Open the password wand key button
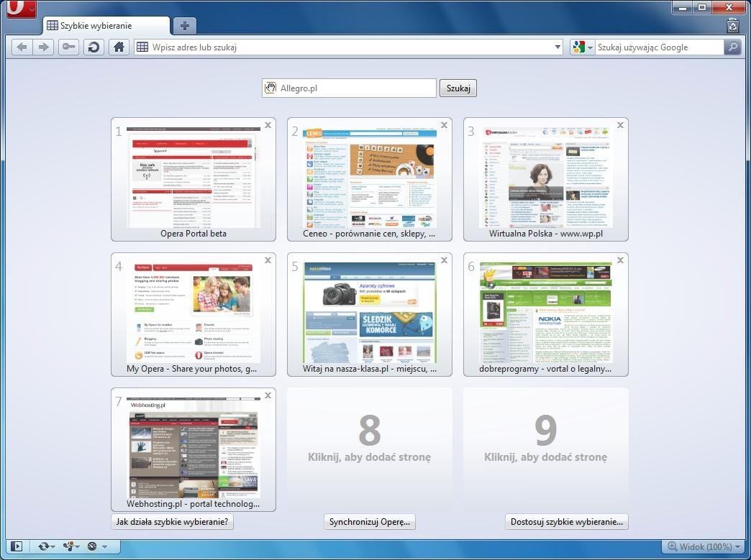This screenshot has height=560, width=751. point(68,47)
